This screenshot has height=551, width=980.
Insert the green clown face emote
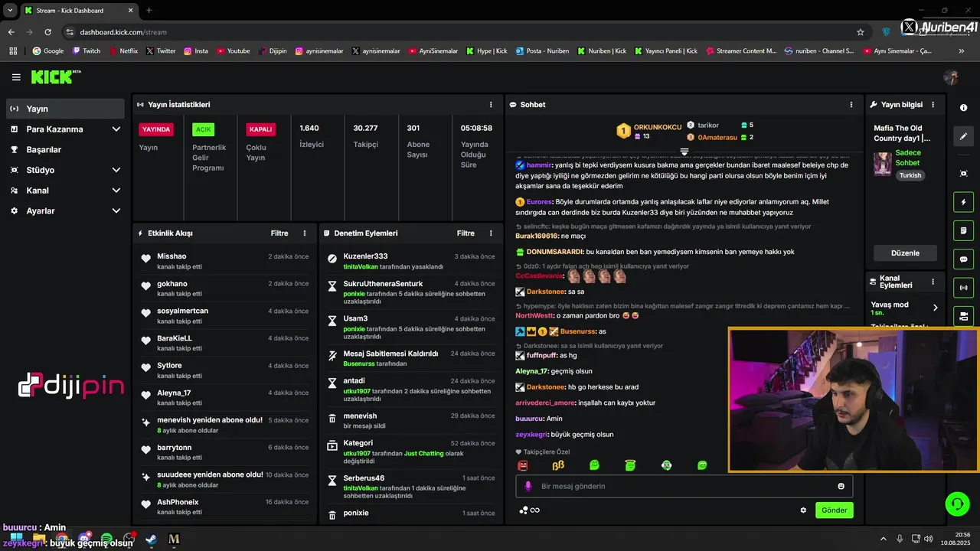pos(666,465)
